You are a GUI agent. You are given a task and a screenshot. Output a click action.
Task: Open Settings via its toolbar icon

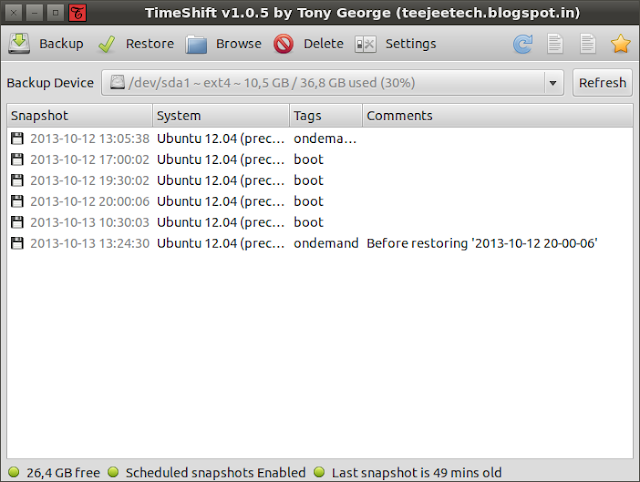[365, 44]
